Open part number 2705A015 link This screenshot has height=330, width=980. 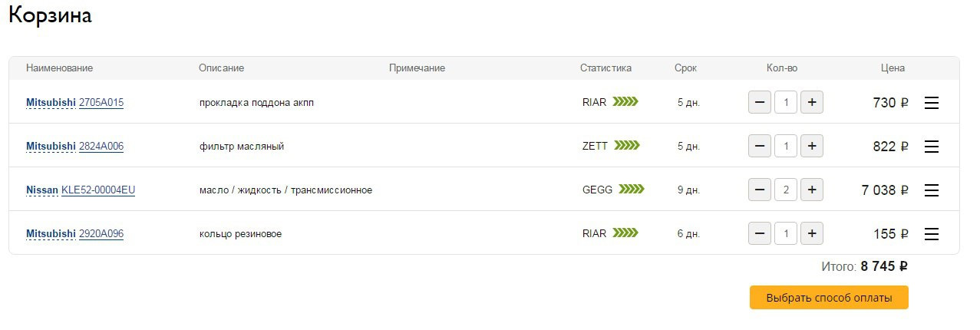pyautogui.click(x=101, y=103)
